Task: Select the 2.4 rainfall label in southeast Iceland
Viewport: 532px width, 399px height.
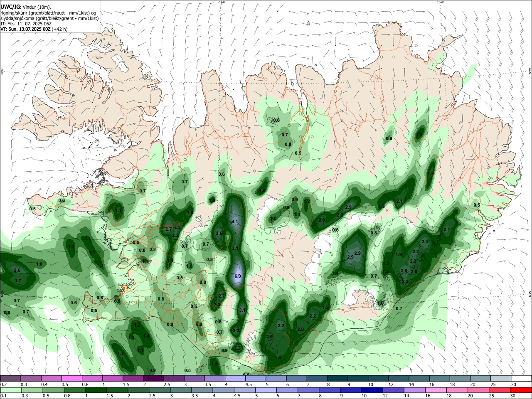Action: (425, 241)
